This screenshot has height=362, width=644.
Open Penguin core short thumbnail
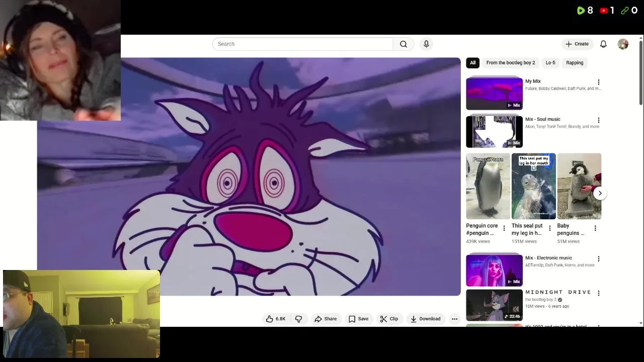tap(488, 187)
